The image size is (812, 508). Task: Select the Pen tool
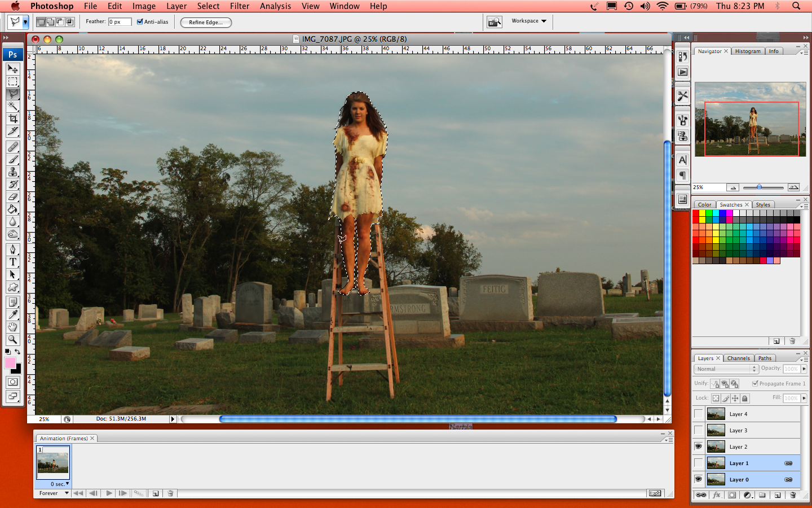[12, 249]
